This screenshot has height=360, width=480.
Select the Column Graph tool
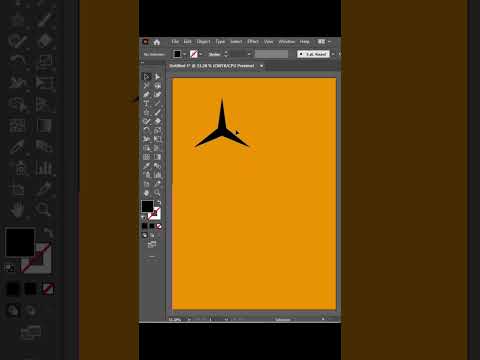(x=157, y=175)
